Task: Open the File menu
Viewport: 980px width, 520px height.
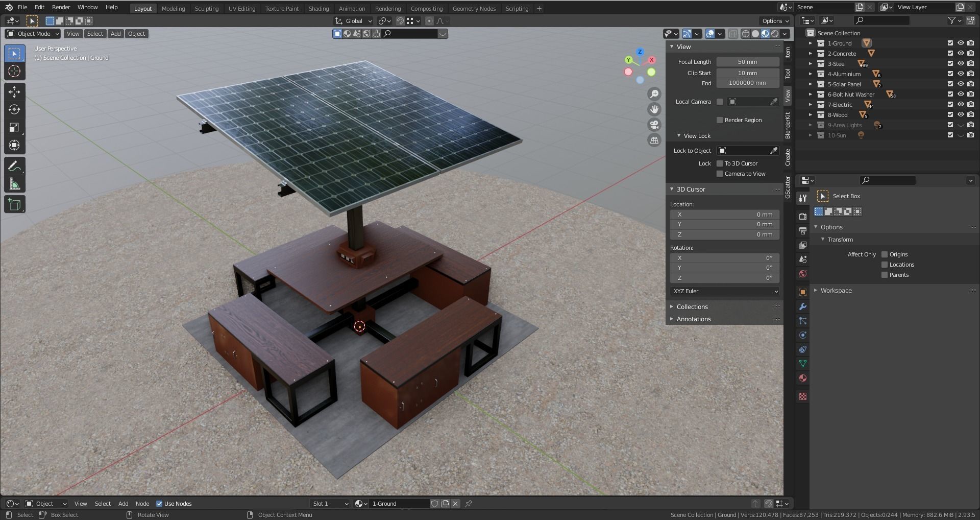Action: [22, 7]
